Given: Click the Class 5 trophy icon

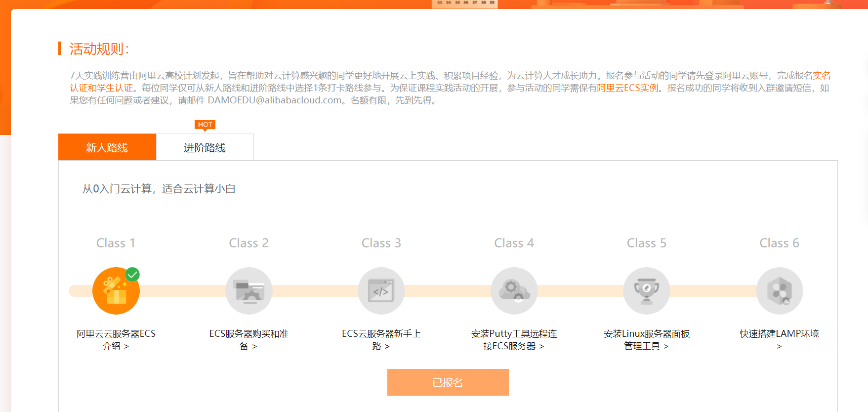Looking at the screenshot, I should click(647, 291).
